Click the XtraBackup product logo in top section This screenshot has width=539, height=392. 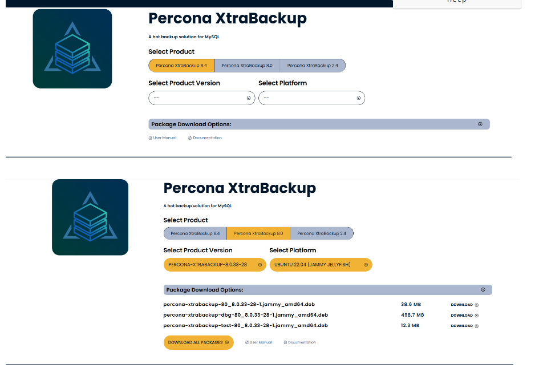(x=72, y=48)
